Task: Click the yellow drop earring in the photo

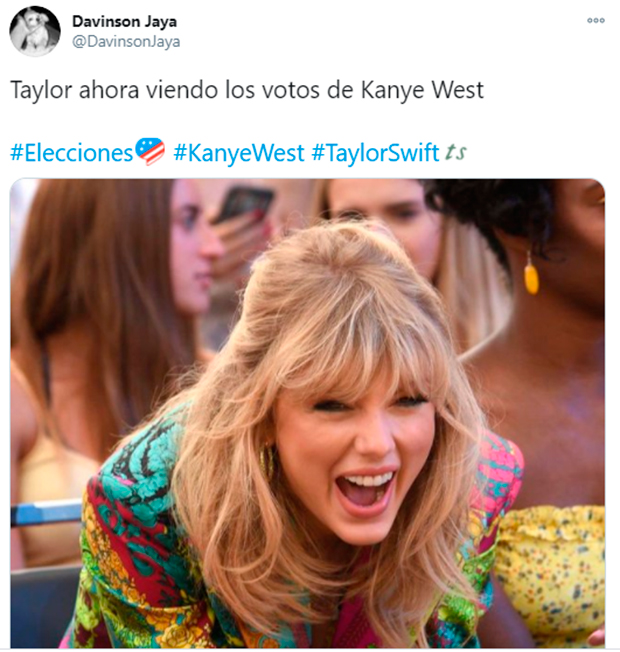Action: pyautogui.click(x=531, y=276)
